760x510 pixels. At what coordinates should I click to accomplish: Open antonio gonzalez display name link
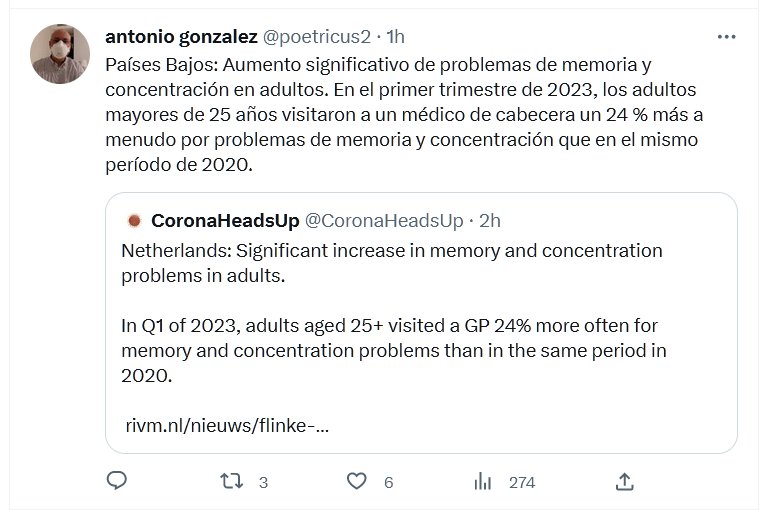pyautogui.click(x=180, y=37)
